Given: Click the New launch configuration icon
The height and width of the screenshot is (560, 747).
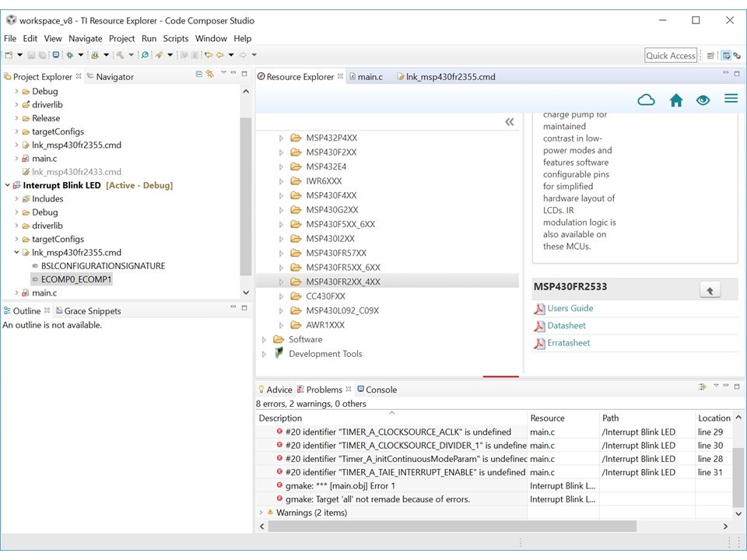Looking at the screenshot, I should click(x=95, y=54).
